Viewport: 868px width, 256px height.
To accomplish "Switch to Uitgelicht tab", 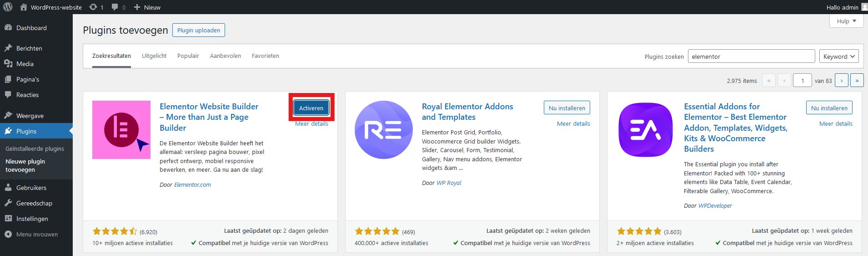I will click(x=154, y=56).
